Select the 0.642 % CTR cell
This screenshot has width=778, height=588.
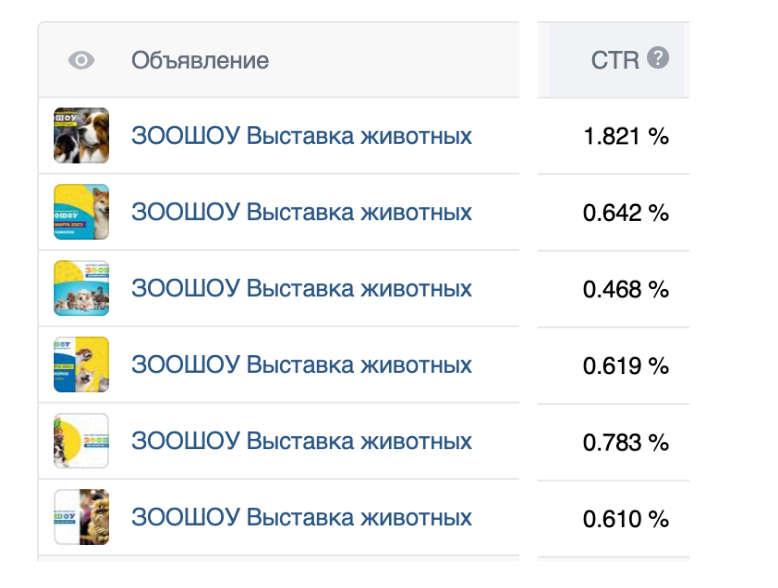626,213
